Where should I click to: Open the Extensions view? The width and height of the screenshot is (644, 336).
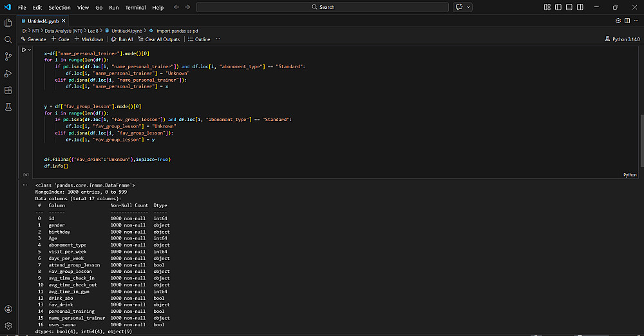8,90
